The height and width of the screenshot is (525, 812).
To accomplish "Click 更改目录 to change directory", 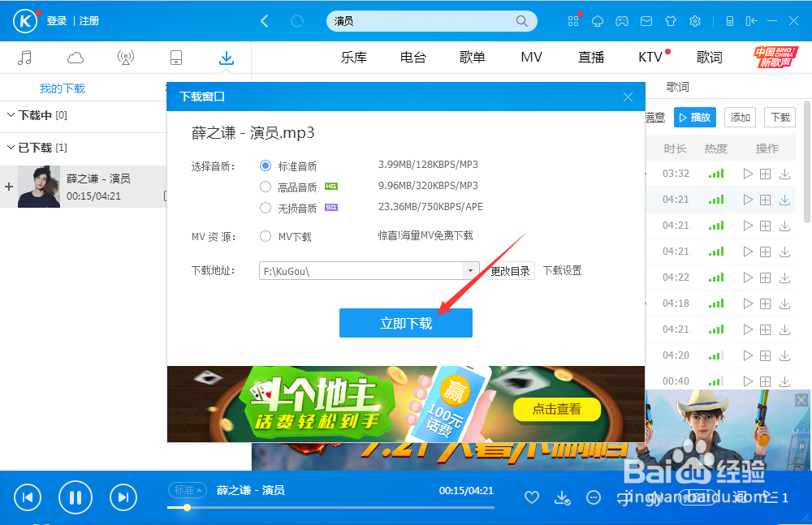I will [x=510, y=270].
